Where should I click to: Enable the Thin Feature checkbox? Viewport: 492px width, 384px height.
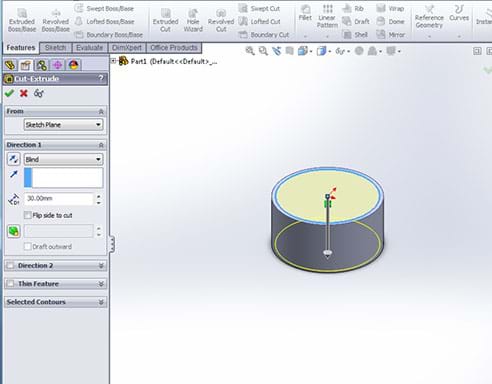[x=11, y=284]
